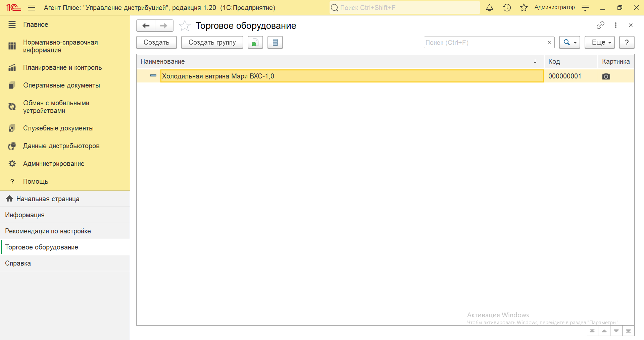This screenshot has height=340, width=644.
Task: Navigate back with the left arrow
Action: point(146,25)
